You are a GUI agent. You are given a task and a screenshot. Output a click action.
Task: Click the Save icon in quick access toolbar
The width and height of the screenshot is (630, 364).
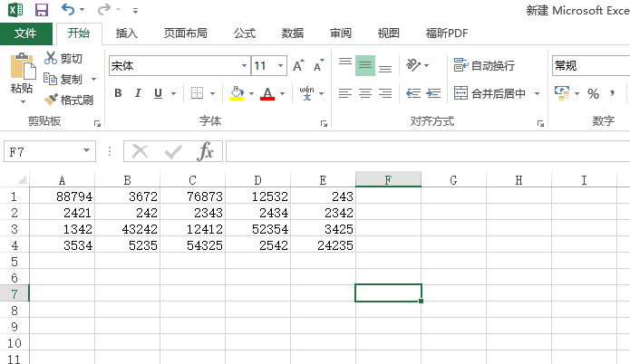[42, 10]
